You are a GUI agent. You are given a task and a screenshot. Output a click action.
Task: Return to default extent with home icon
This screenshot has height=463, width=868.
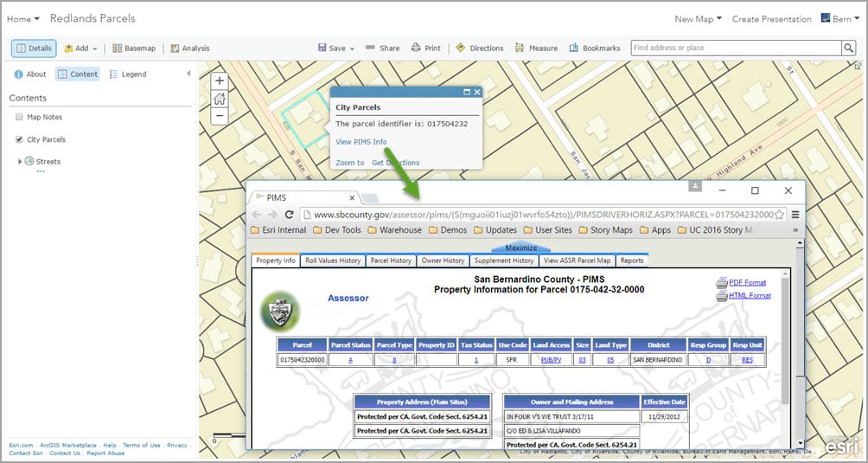(220, 99)
